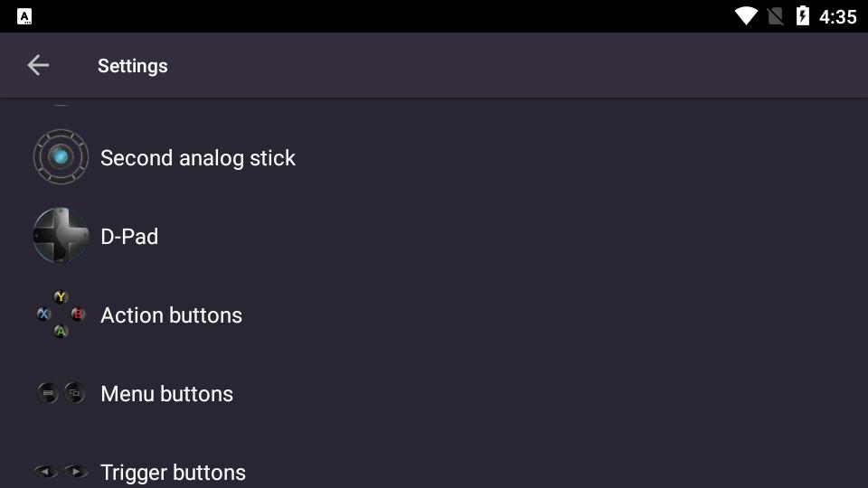Tap the left trigger arrow icon
Viewport: 868px width, 488px height.
click(46, 472)
